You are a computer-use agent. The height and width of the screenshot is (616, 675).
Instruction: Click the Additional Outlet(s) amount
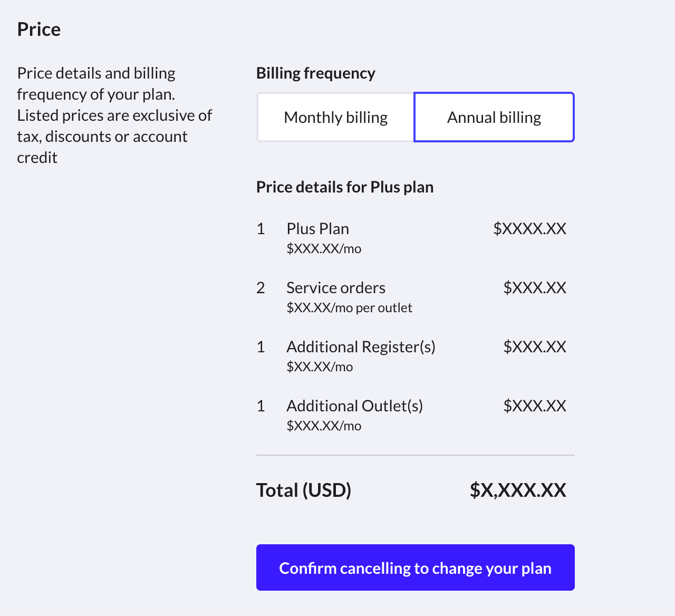click(534, 406)
